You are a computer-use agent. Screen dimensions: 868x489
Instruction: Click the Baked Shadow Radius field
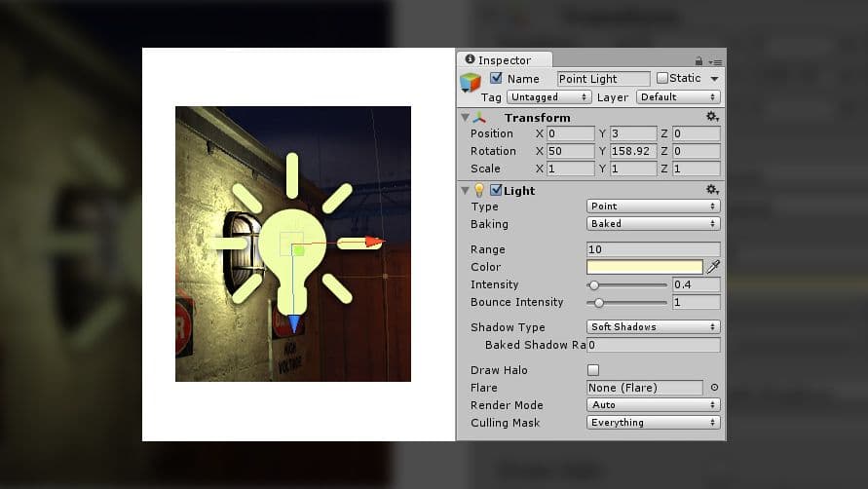(x=654, y=345)
